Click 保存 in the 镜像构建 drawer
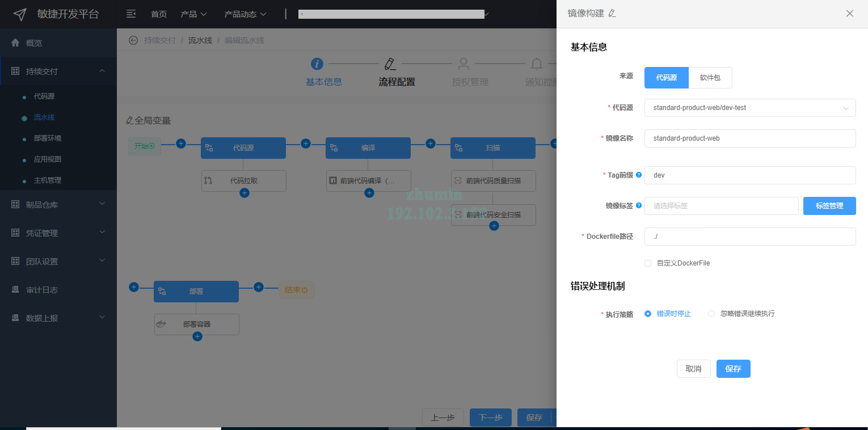 [734, 369]
